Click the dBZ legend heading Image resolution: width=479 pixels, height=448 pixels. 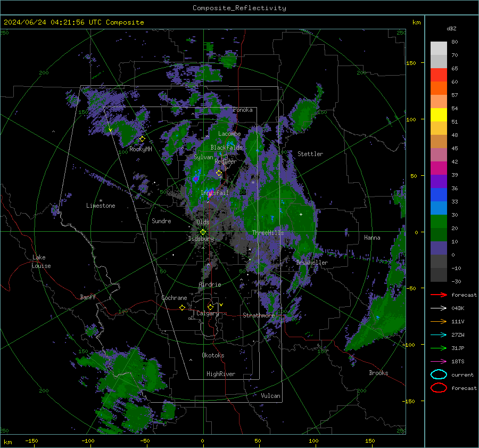click(x=451, y=28)
